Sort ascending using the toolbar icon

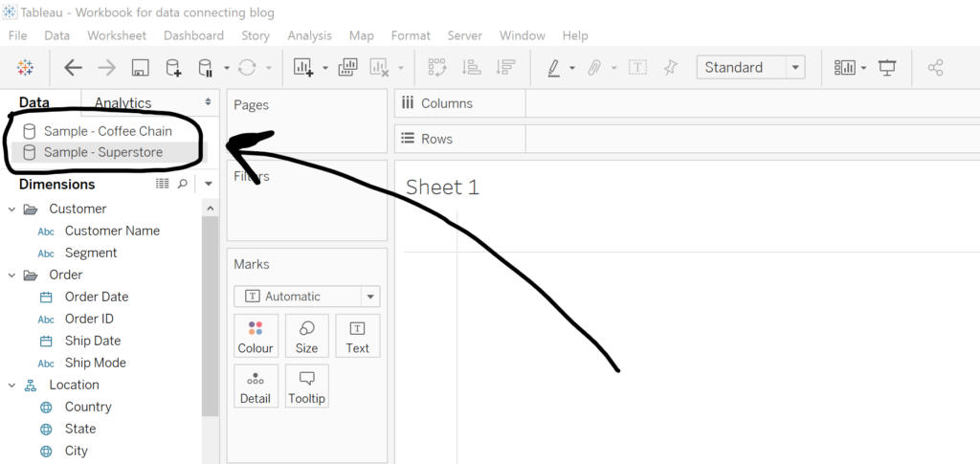pyautogui.click(x=471, y=67)
